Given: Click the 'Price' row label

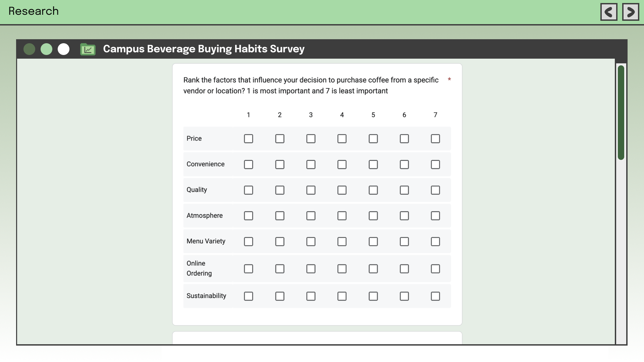Looking at the screenshot, I should click(x=194, y=138).
